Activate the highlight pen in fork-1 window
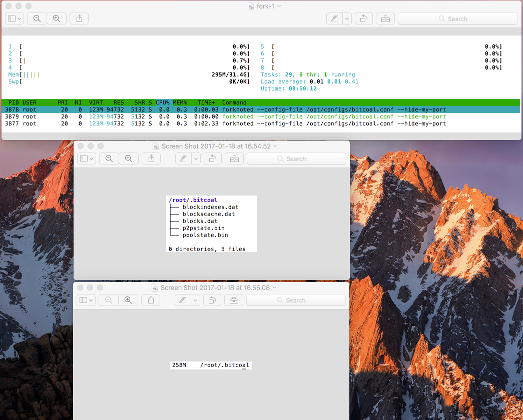The width and height of the screenshot is (523, 420). point(334,18)
